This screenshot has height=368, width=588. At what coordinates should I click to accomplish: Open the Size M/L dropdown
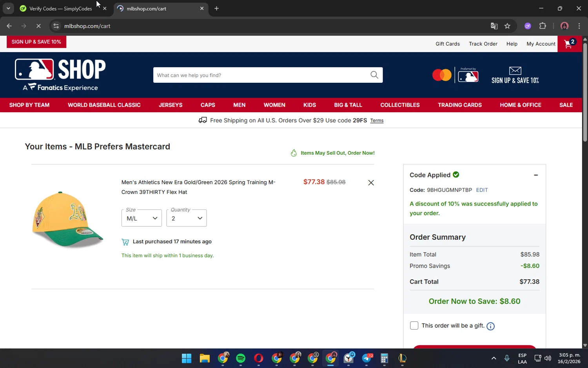point(142,218)
